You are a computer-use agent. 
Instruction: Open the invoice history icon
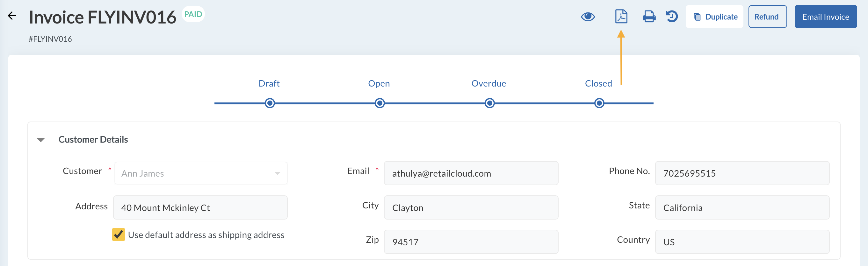tap(672, 17)
